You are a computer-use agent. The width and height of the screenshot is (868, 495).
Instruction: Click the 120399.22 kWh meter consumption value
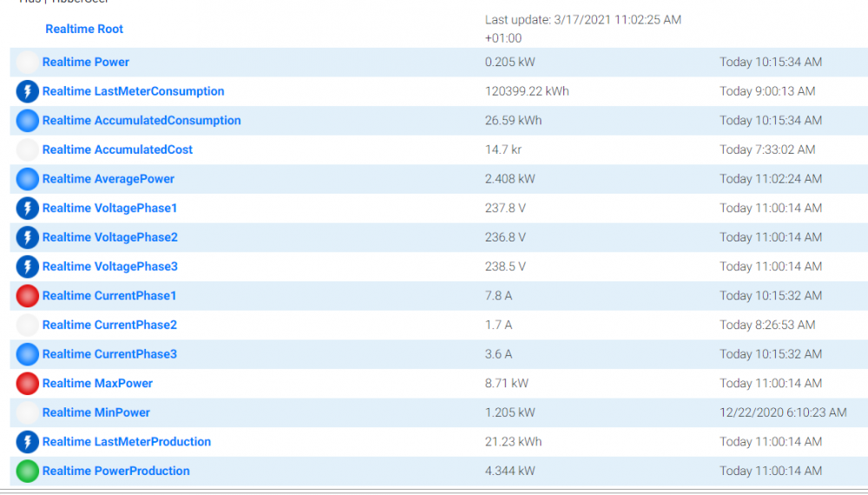pyautogui.click(x=527, y=91)
